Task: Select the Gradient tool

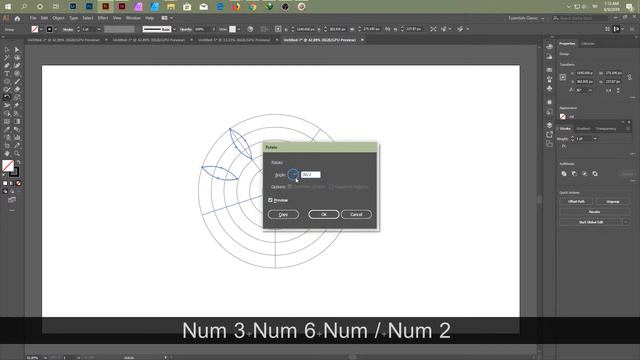Action: 17,121
